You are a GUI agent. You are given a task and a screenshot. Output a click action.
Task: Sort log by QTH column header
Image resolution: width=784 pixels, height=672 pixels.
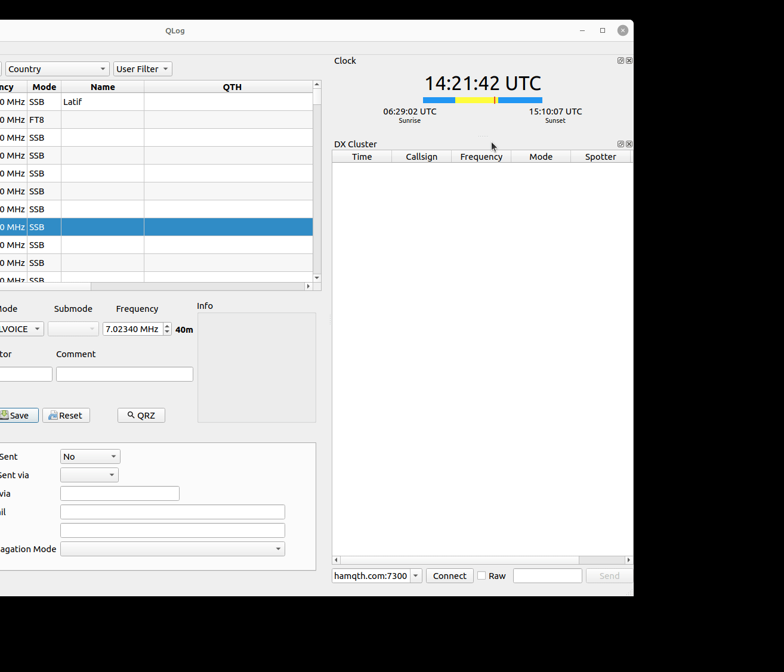(232, 87)
